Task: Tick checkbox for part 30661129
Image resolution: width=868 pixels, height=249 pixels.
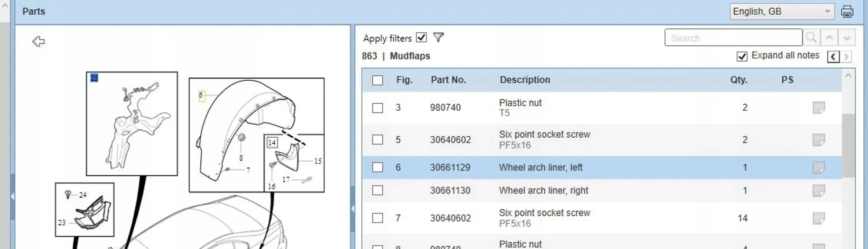Action: click(x=377, y=168)
